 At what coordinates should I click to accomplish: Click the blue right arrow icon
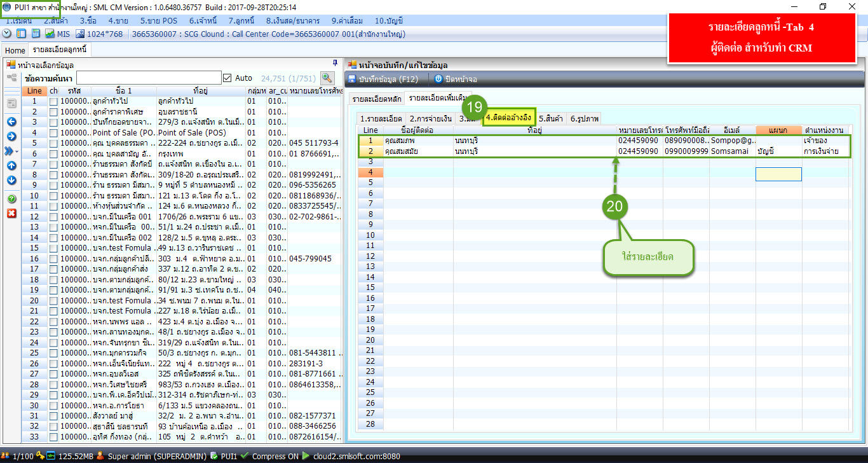[x=11, y=136]
